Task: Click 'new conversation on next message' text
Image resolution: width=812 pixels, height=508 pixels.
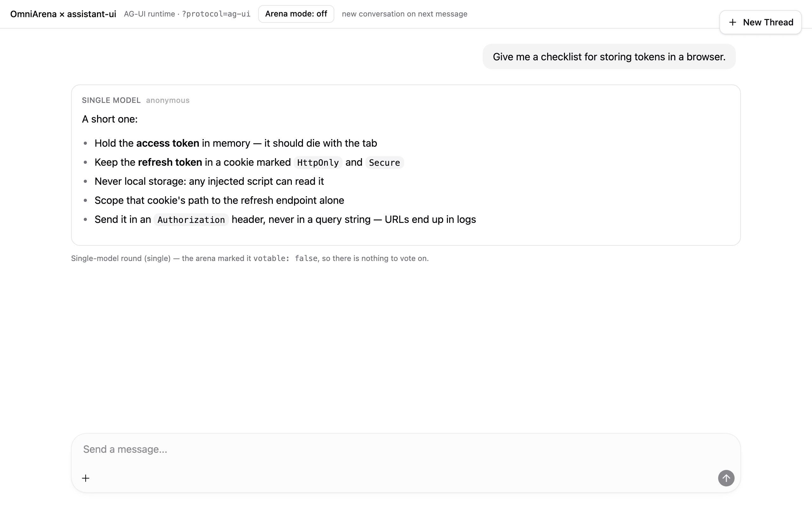Action: click(x=404, y=14)
